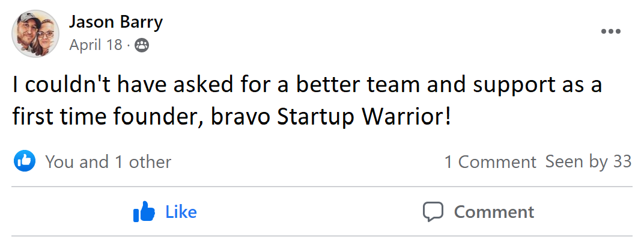Viewport: 644px width, 245px height.
Task: Click the group audience icon beside the date
Action: coord(142,45)
